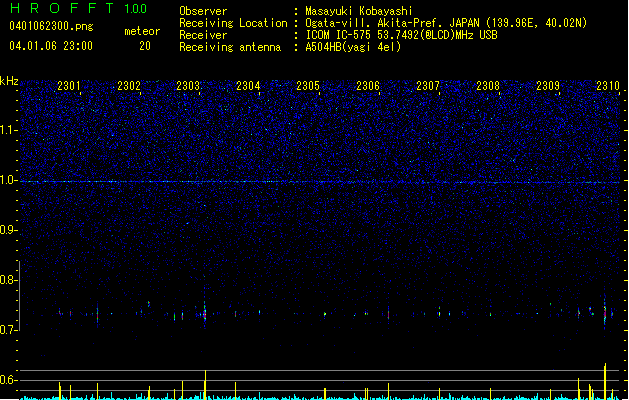Click the yellow intensity spike just after 2303
Viewport: 629px width, 400px height.
205,385
